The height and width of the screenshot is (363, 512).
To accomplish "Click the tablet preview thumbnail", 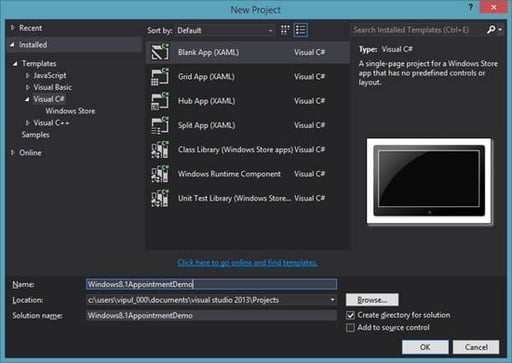I will coord(429,181).
